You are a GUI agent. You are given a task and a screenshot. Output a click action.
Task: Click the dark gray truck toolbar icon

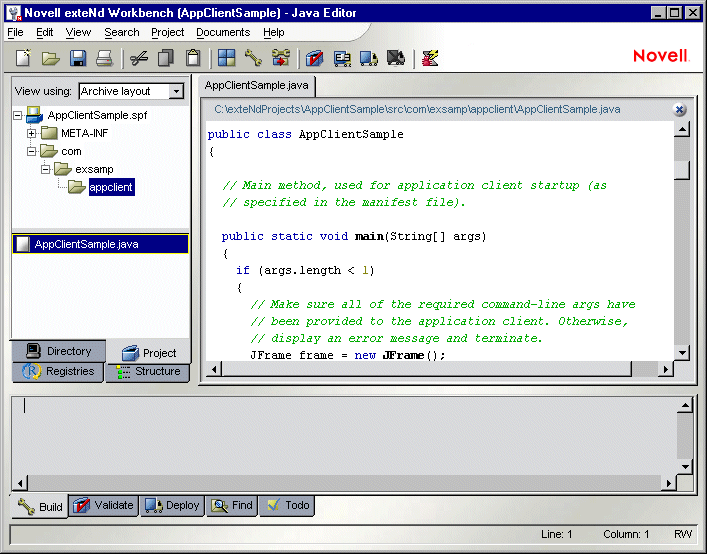click(396, 58)
